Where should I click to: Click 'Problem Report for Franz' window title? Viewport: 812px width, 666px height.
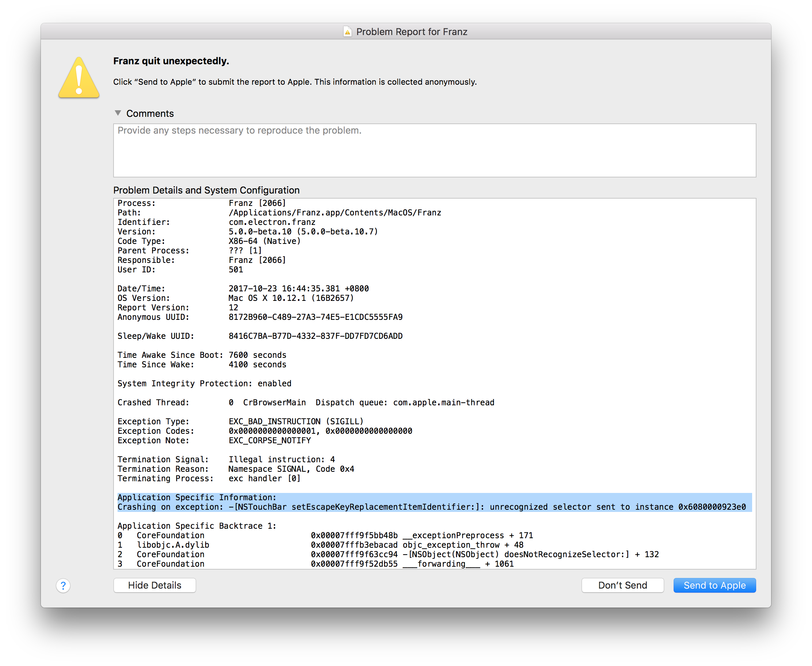[x=411, y=32]
